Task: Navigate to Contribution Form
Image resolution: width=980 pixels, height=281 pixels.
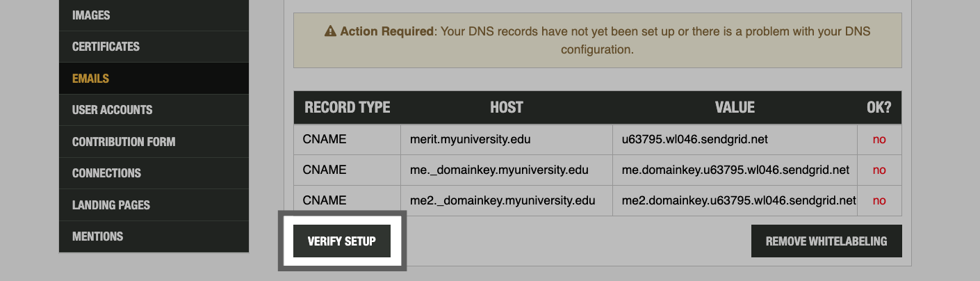Action: [124, 142]
